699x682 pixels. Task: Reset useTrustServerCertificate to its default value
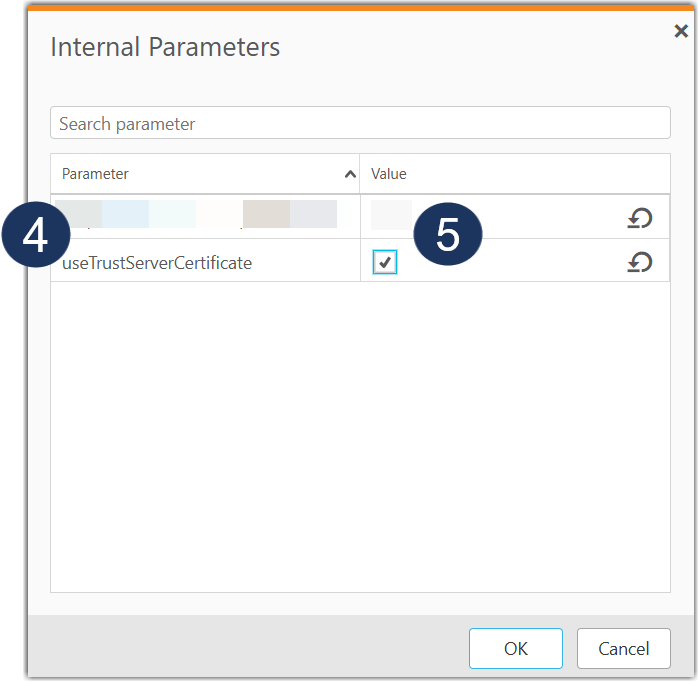640,262
